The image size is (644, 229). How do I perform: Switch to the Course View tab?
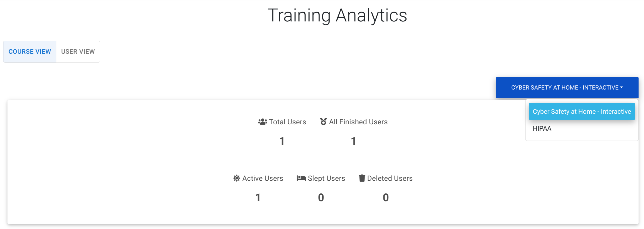[30, 51]
